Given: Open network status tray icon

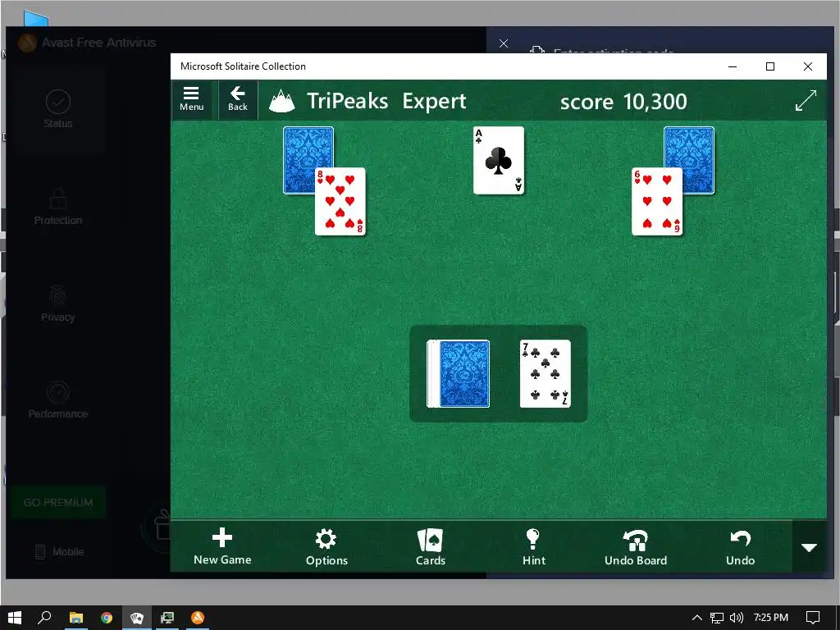Looking at the screenshot, I should click(x=717, y=618).
